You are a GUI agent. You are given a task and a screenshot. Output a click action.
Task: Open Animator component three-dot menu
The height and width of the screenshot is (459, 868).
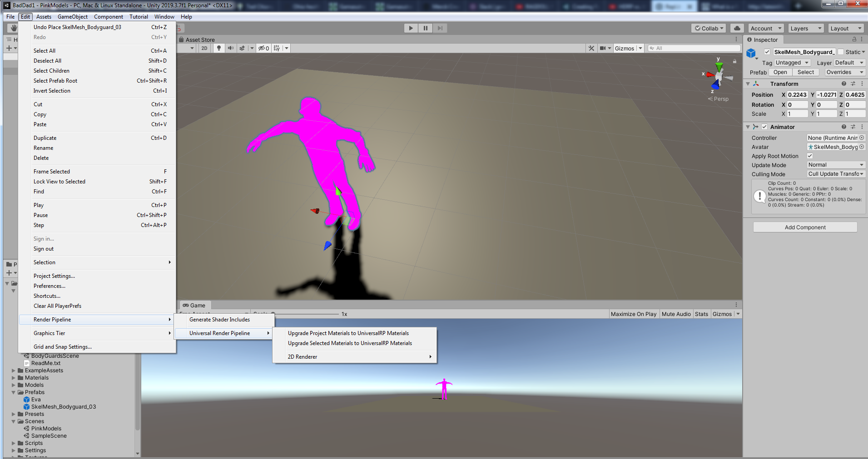click(862, 127)
